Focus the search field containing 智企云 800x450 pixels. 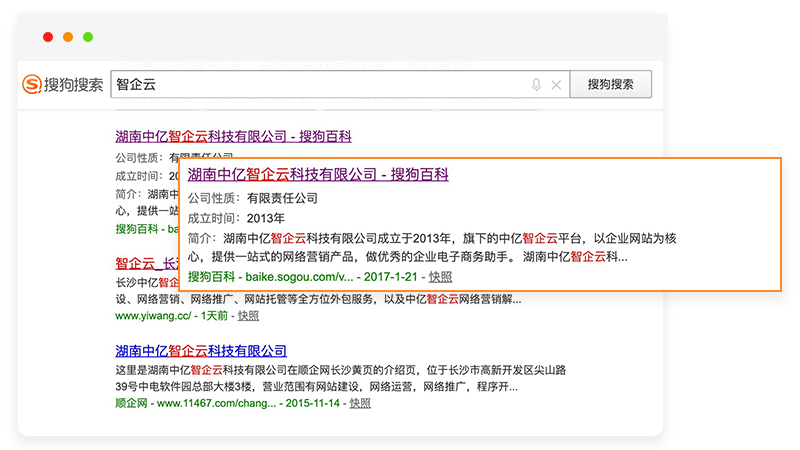point(340,84)
